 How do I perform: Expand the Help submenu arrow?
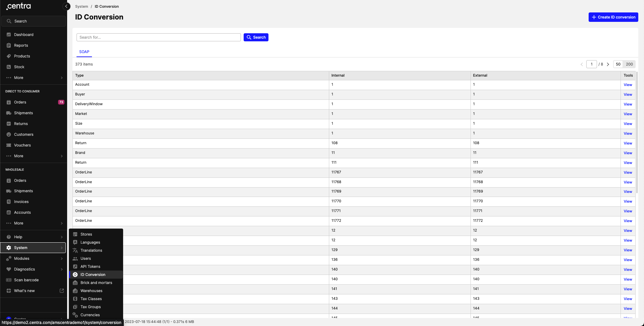[x=62, y=237]
